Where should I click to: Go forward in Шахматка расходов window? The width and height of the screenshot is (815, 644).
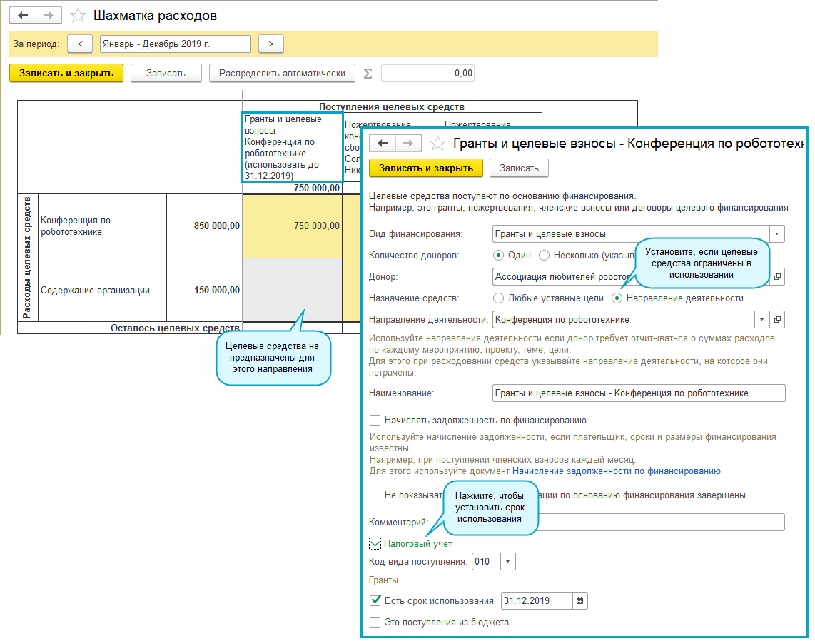(x=49, y=15)
